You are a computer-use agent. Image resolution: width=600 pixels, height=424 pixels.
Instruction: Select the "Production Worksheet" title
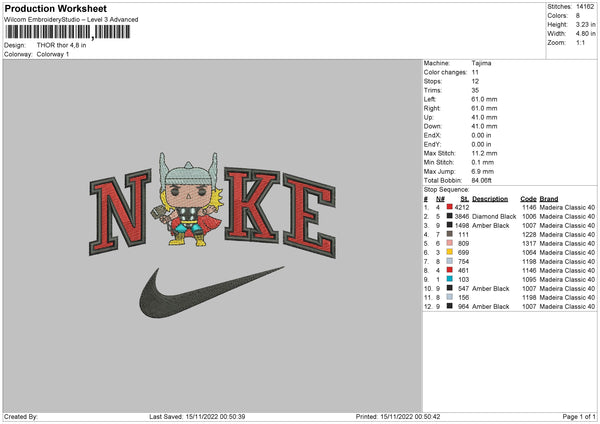56,9
